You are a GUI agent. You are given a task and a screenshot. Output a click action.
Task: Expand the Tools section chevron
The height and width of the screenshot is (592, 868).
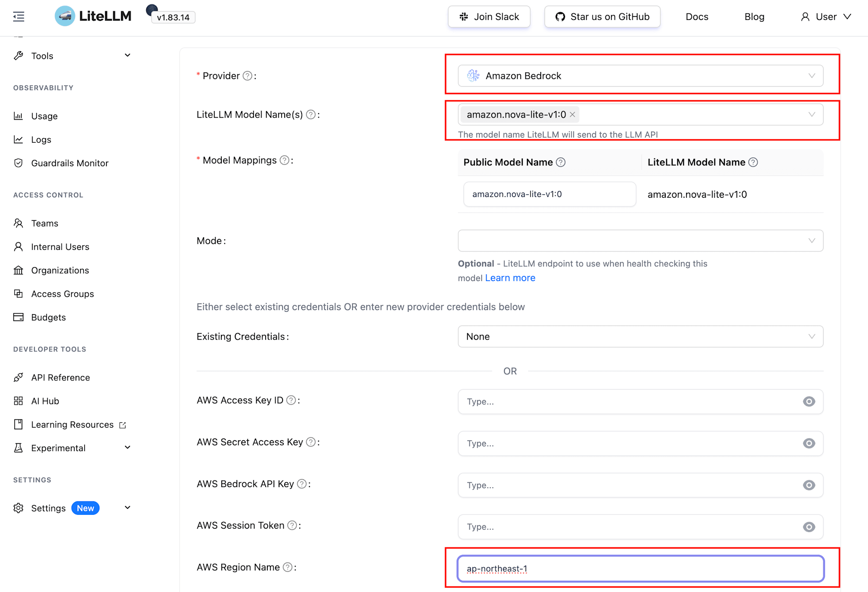128,55
